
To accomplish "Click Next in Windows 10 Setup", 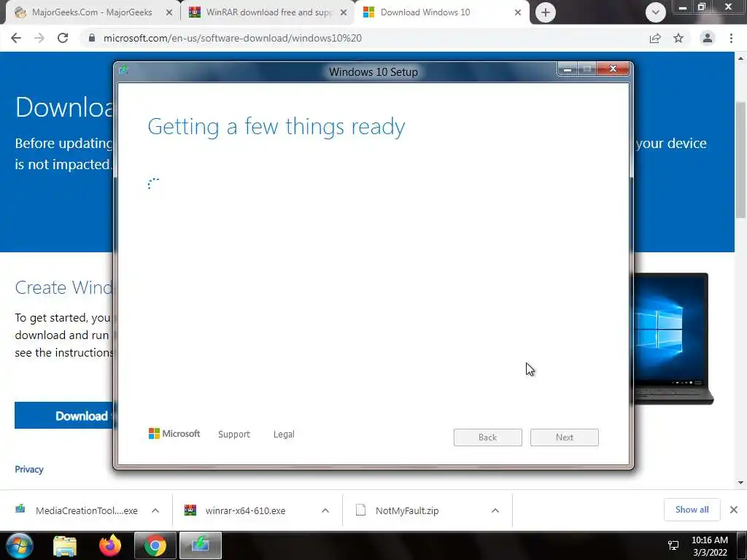I will pyautogui.click(x=565, y=437).
